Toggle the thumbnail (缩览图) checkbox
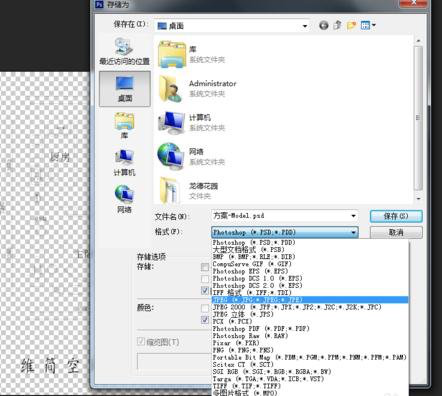This screenshot has height=397, width=443. click(141, 342)
